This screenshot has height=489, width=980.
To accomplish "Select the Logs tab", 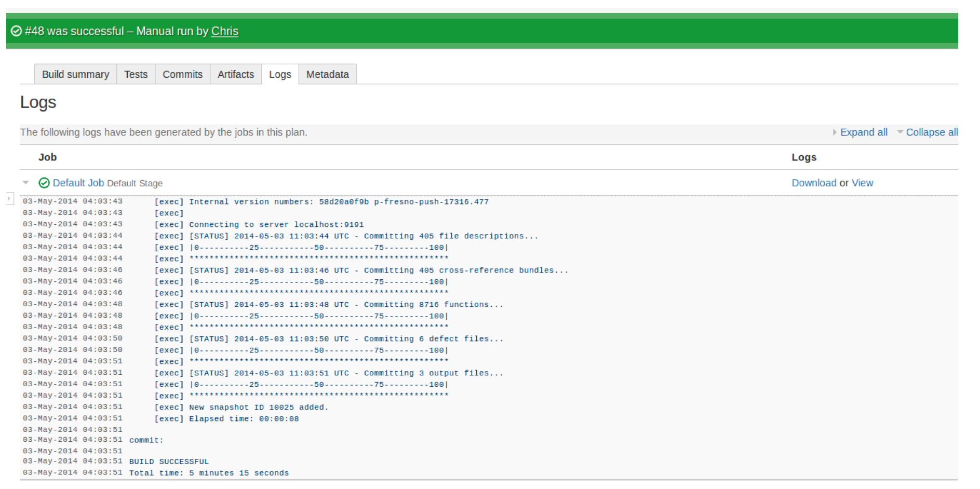I will tap(280, 74).
